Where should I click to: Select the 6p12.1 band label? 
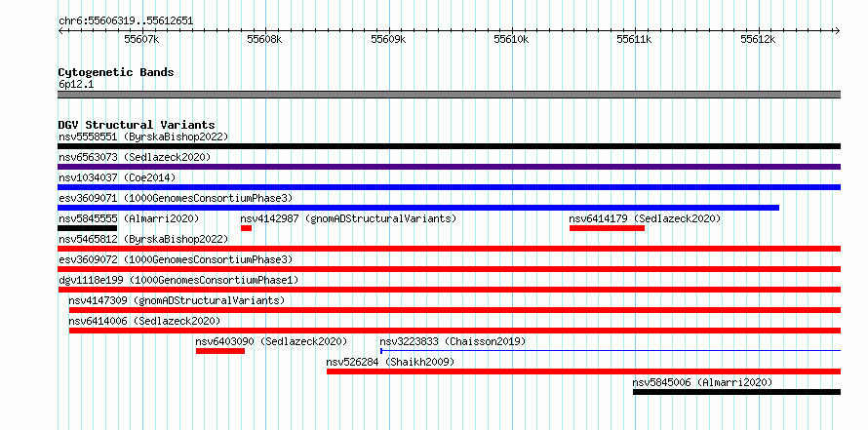[x=75, y=84]
